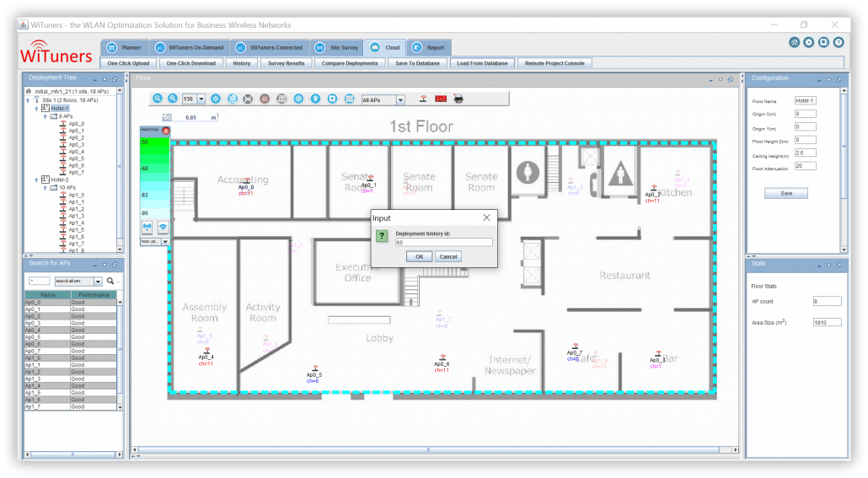
Task: Click the home icon at top right
Action: 795,42
